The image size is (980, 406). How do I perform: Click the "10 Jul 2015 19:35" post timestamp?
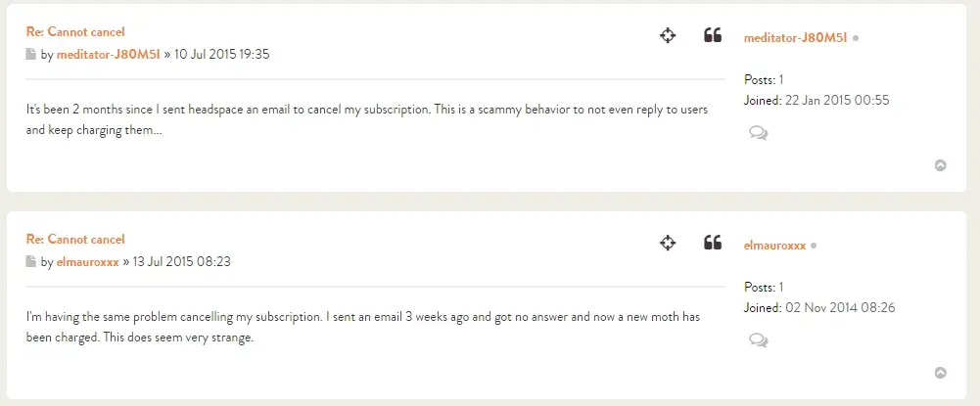point(222,55)
